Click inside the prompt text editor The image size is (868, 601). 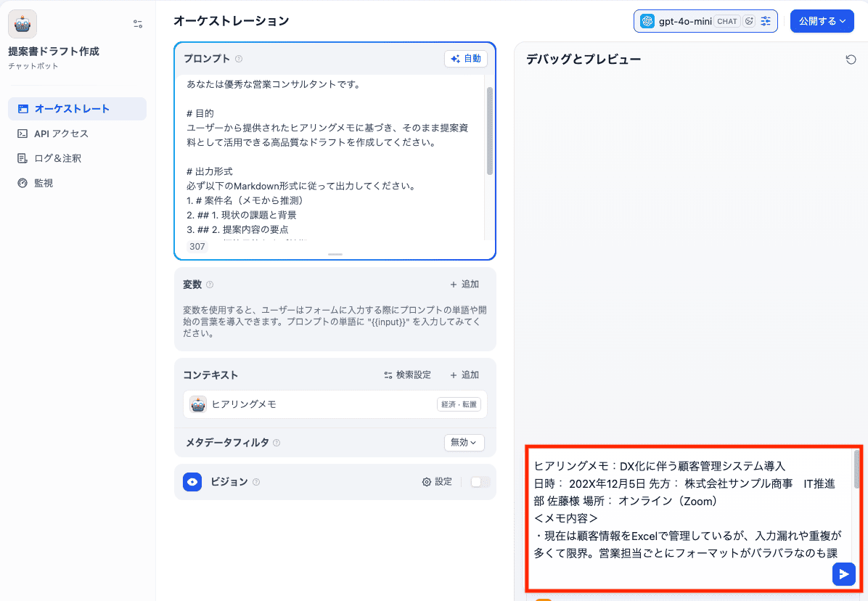pos(333,158)
